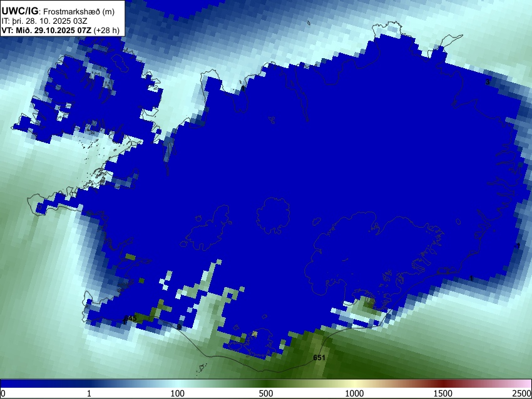The image size is (532, 399).
Task: Click the freezing-level color scale bar
Action: click(266, 384)
